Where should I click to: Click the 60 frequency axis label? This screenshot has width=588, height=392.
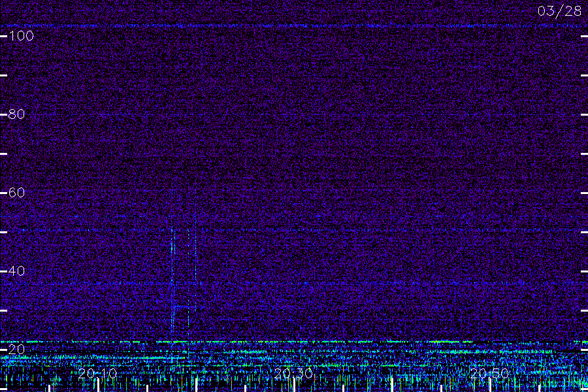click(x=16, y=193)
